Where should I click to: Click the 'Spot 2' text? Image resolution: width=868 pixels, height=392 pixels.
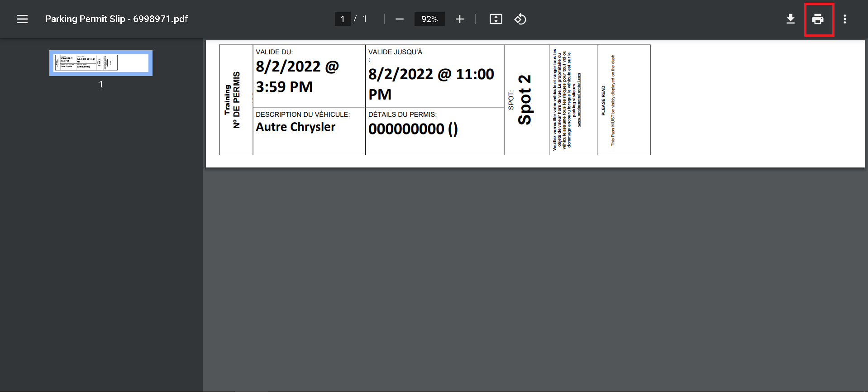click(x=525, y=100)
